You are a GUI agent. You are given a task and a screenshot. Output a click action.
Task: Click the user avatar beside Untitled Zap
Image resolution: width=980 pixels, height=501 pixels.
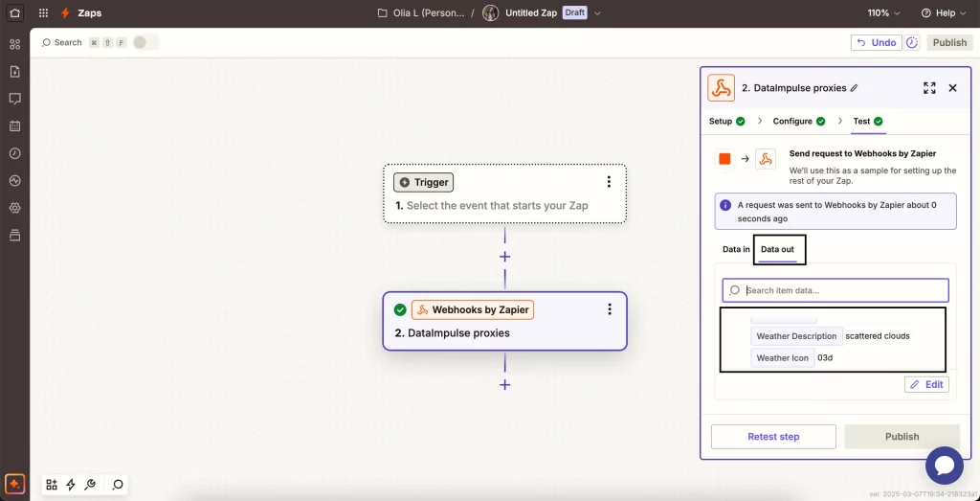tap(491, 13)
